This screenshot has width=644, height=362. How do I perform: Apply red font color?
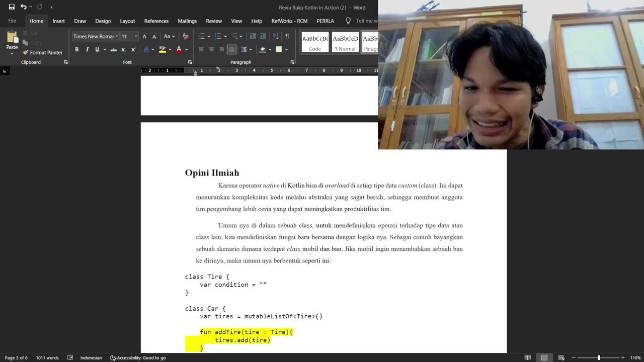(x=179, y=49)
